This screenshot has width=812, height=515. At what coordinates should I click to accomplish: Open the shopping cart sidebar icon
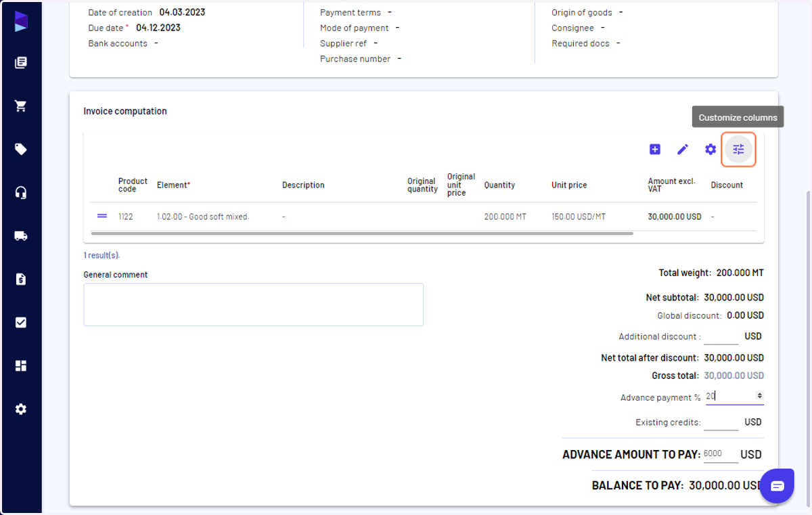click(21, 106)
